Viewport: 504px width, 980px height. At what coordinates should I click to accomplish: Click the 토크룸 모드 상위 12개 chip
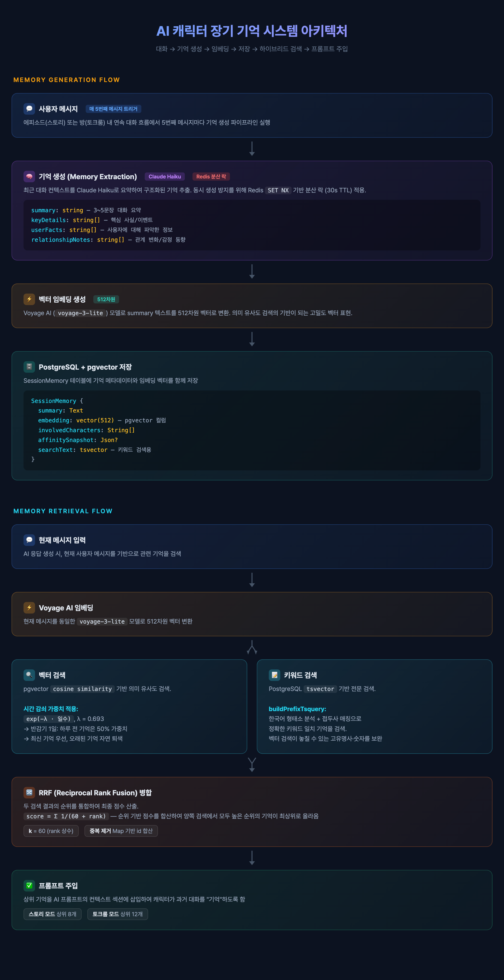coord(118,914)
